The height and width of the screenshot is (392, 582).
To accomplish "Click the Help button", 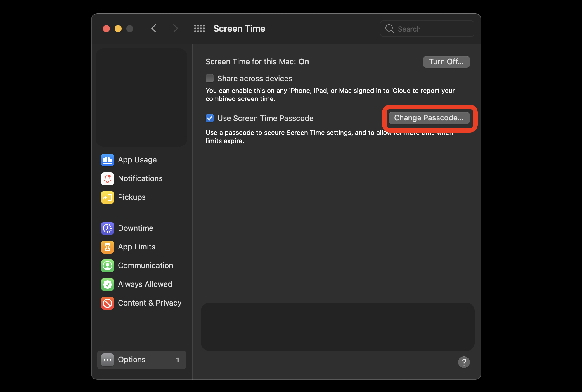I will 463,362.
